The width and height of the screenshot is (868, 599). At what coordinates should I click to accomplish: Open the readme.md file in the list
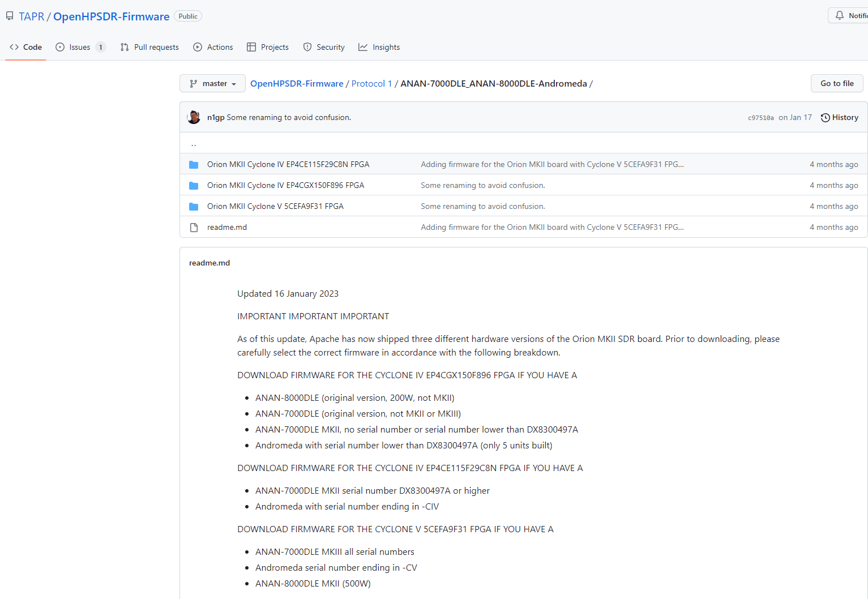(x=227, y=227)
